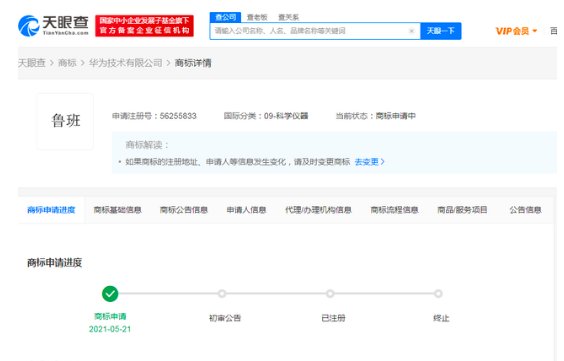Select the 09-科学仪器 classification text
The width and height of the screenshot is (564, 361).
(286, 116)
